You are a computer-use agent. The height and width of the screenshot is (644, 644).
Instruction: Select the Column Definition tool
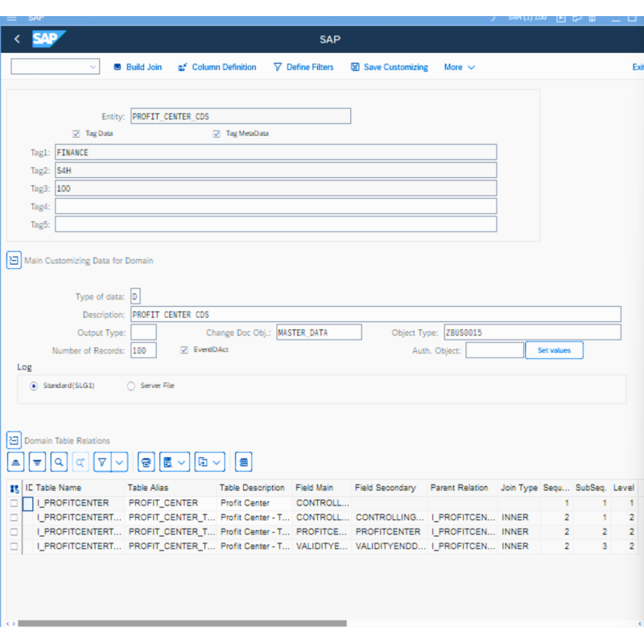[x=217, y=68]
